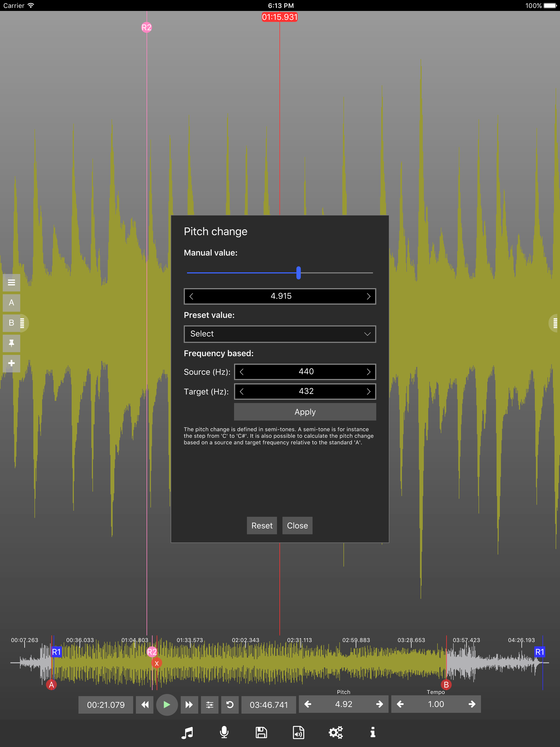Click the pink R2 marker in the overview
The width and height of the screenshot is (560, 747).
[x=152, y=652]
